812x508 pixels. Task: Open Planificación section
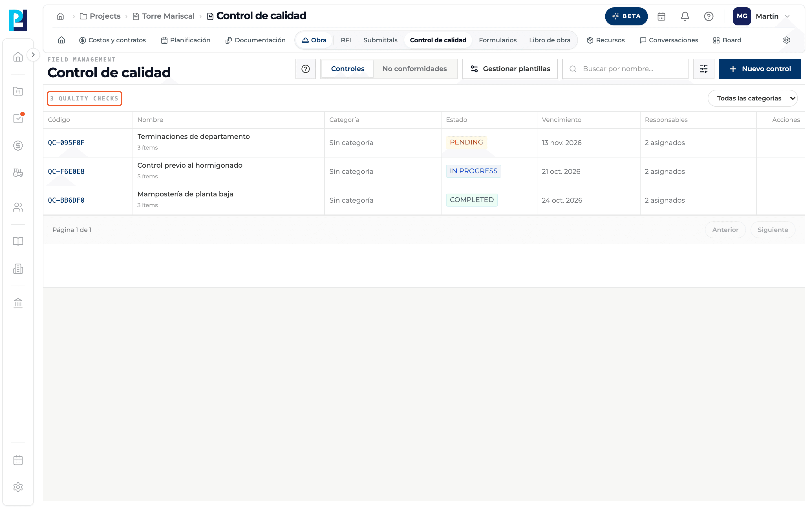186,40
